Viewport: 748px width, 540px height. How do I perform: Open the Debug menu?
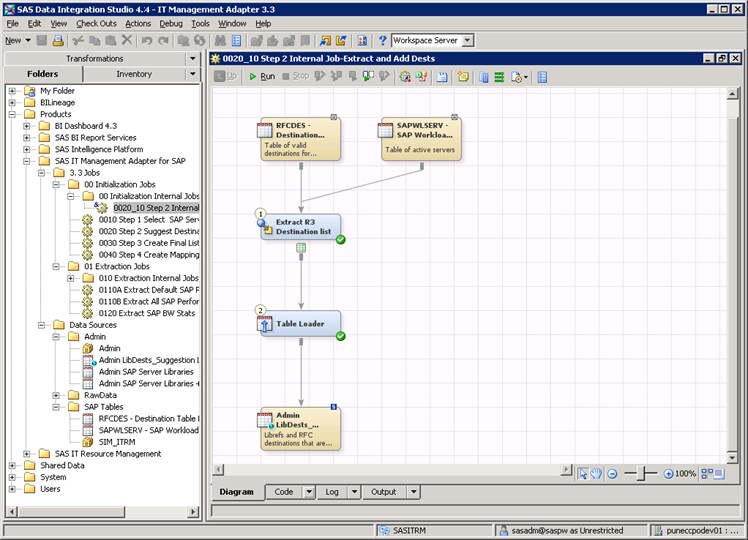pyautogui.click(x=171, y=23)
